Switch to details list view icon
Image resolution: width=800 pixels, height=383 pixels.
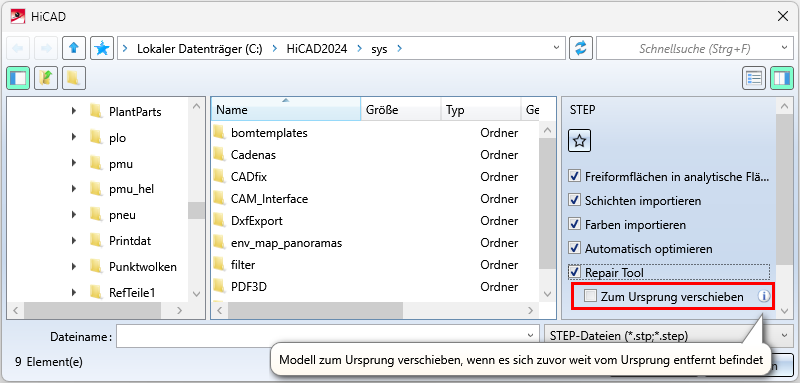pos(754,78)
